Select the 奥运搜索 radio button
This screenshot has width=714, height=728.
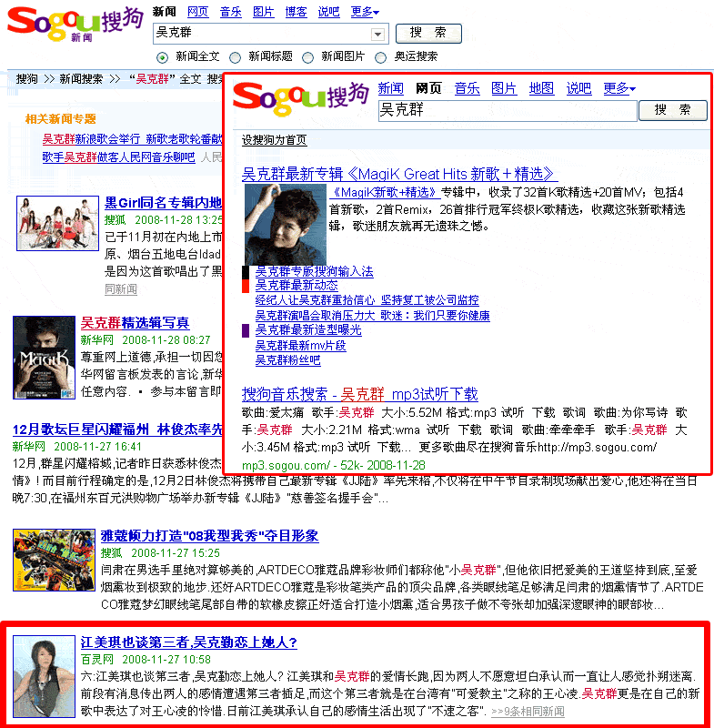380,57
